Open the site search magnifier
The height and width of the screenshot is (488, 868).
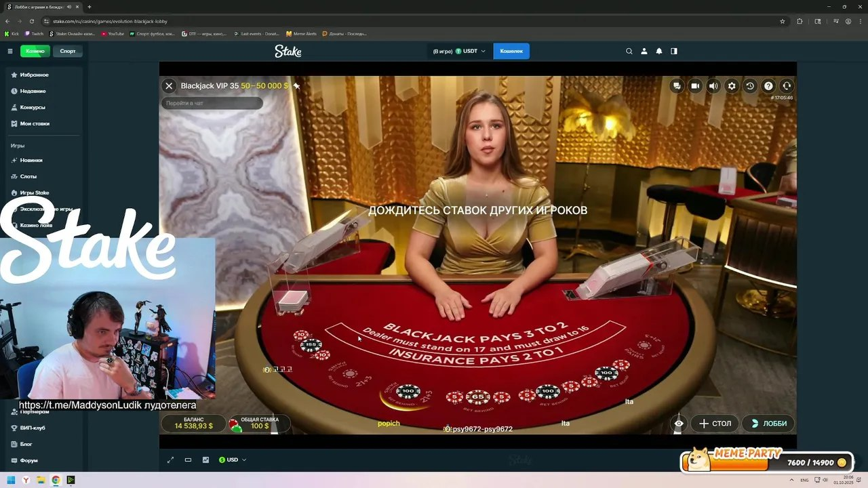(629, 51)
